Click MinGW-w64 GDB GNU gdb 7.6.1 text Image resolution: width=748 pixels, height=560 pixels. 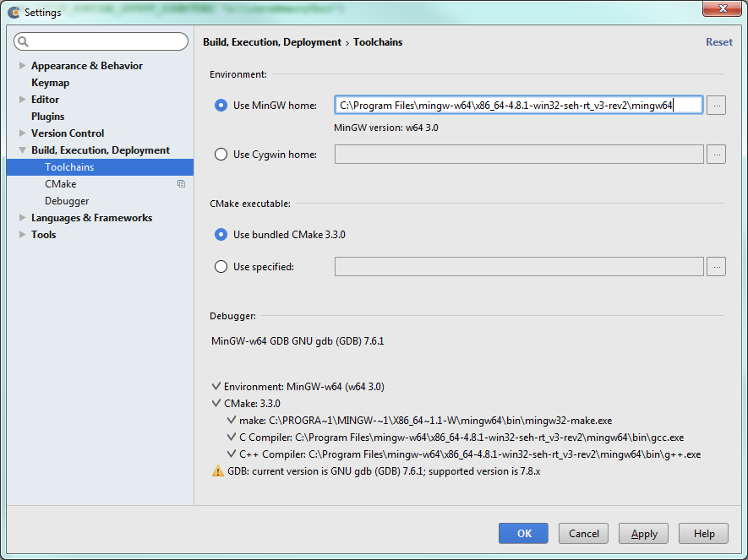[x=298, y=341]
